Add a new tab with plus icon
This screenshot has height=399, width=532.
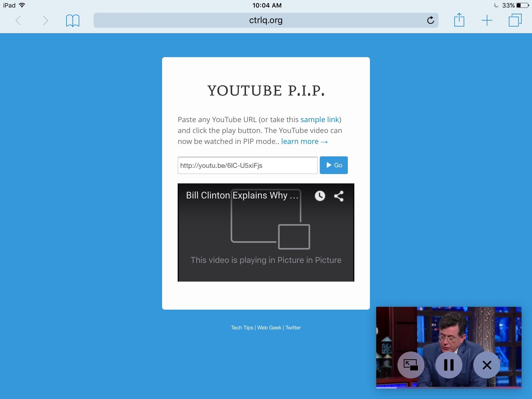click(x=487, y=20)
